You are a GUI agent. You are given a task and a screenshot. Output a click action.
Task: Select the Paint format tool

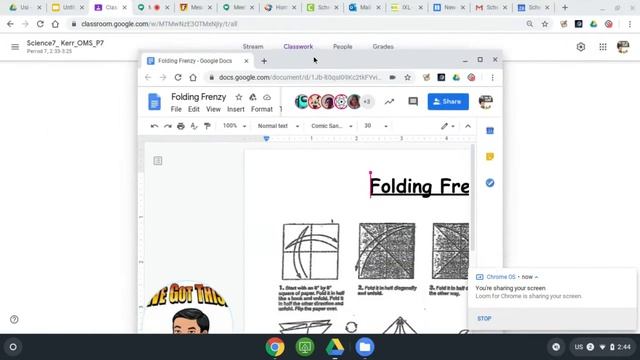207,126
